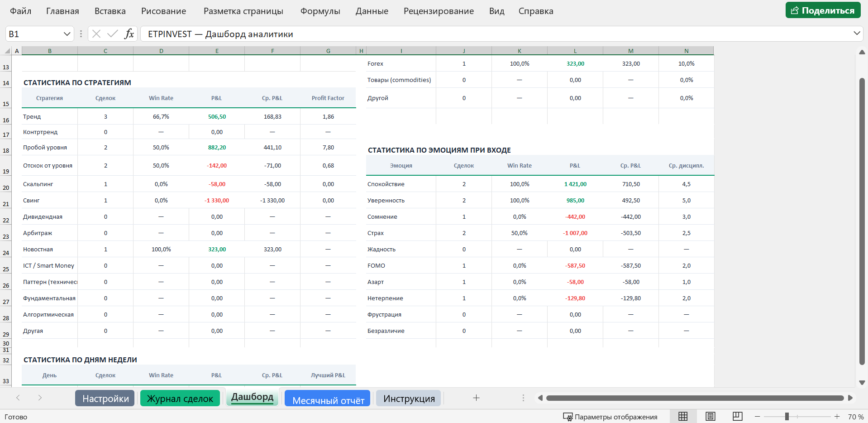Open the Формулы ribbon tab
Image resolution: width=868 pixels, height=423 pixels.
coord(320,11)
